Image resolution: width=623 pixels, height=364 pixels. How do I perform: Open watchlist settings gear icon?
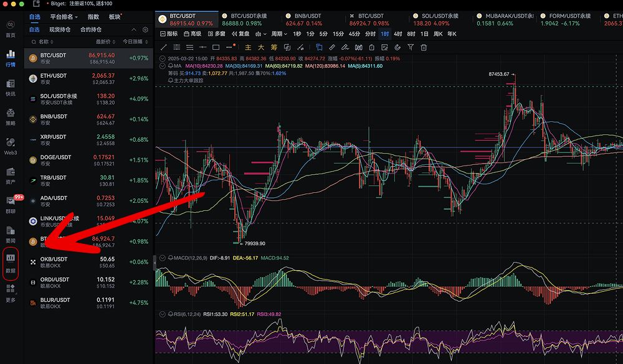145,30
